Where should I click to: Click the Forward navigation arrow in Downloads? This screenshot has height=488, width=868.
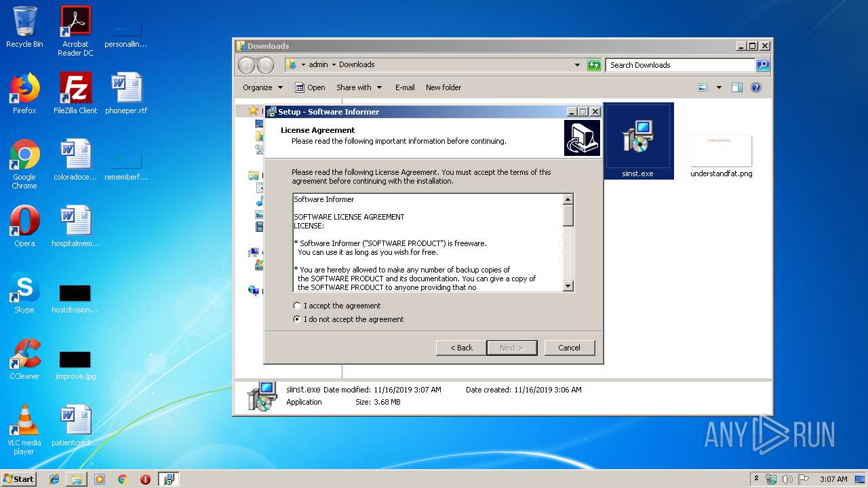tap(266, 65)
